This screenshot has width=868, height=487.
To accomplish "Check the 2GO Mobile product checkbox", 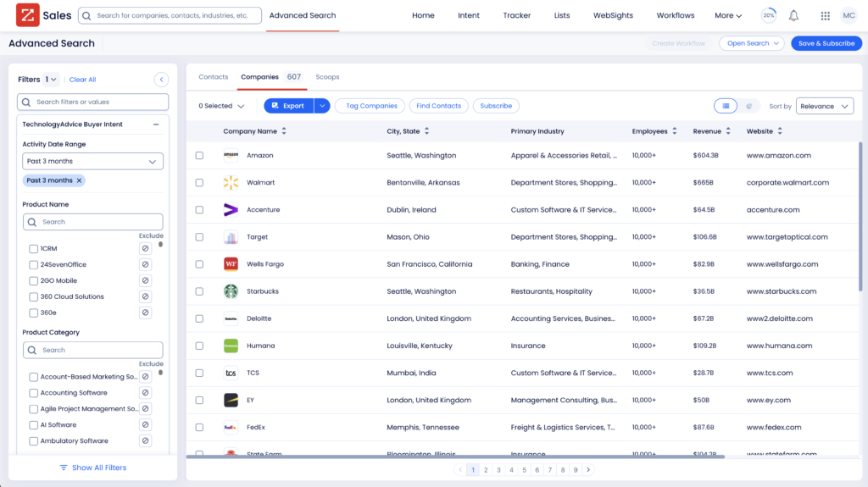I will 33,281.
